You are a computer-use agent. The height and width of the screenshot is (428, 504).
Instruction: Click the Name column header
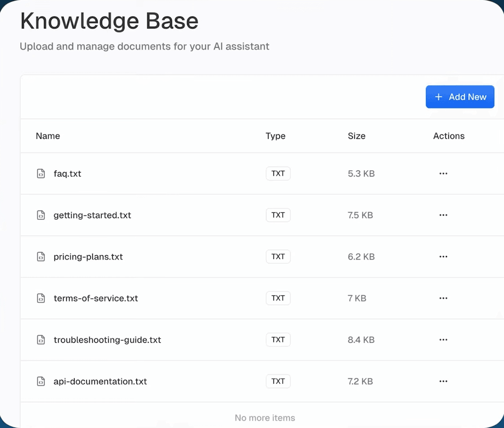[48, 136]
